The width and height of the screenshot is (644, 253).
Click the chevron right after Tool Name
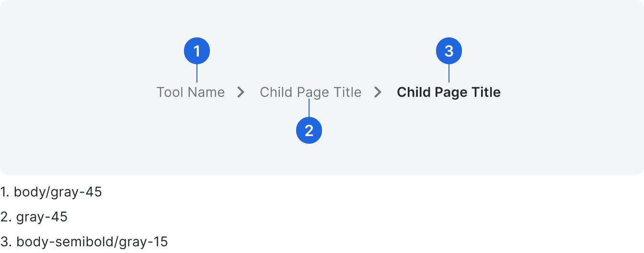(x=241, y=92)
